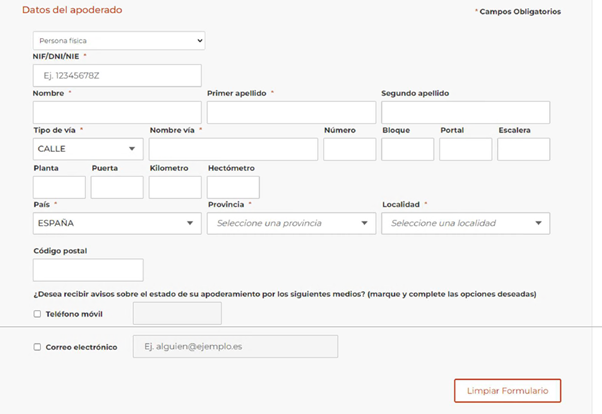Click the Código postal field
This screenshot has width=602, height=414.
click(88, 270)
